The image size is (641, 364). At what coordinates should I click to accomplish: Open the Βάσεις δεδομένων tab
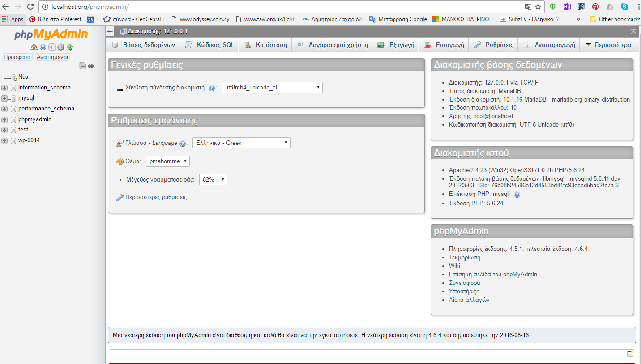[x=143, y=45]
